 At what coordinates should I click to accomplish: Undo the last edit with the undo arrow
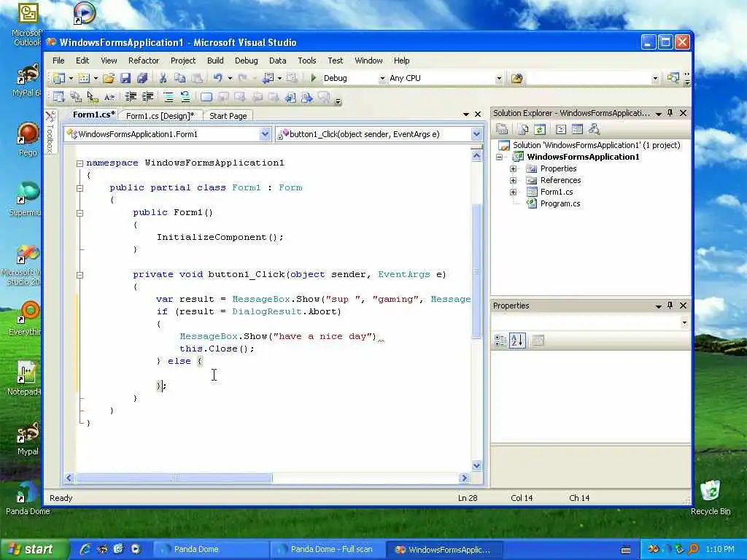217,78
